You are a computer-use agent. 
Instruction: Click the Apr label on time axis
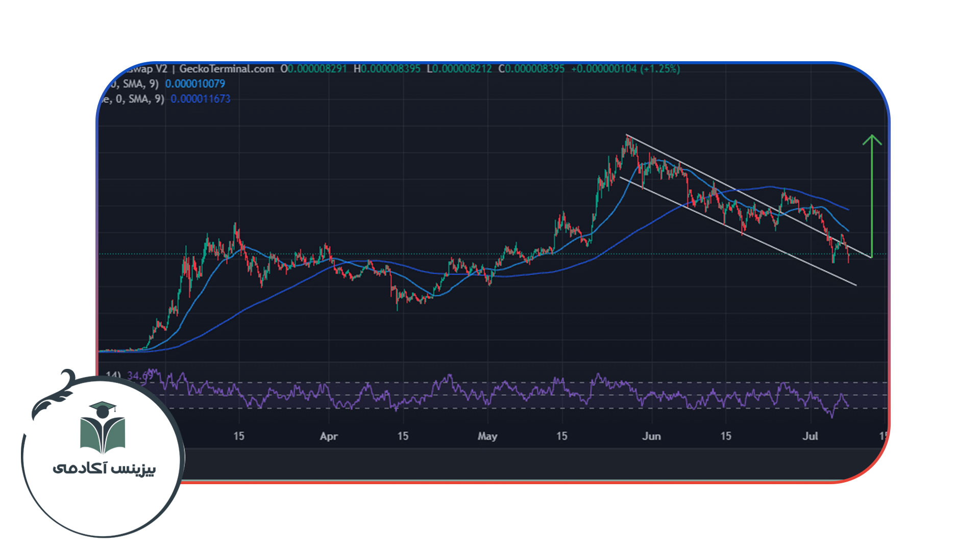pyautogui.click(x=329, y=436)
